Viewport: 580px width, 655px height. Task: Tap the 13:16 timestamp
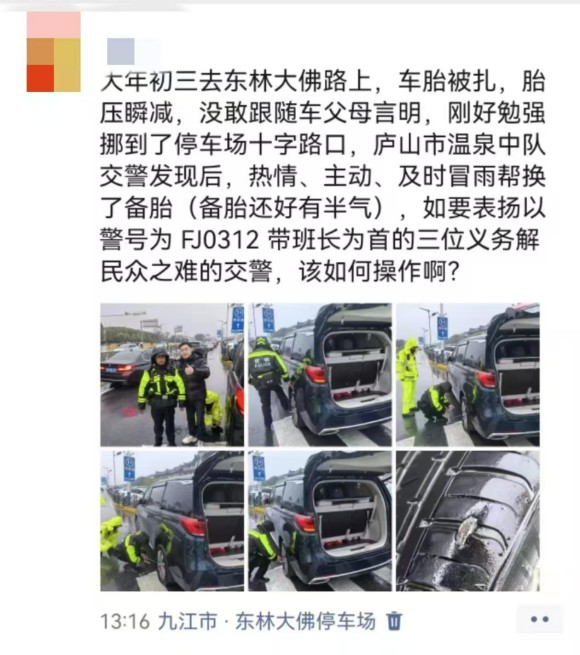click(125, 622)
